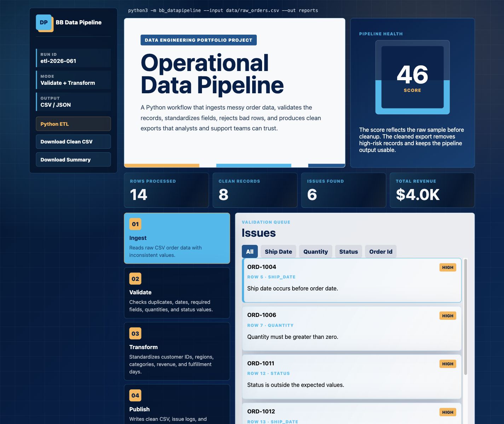Click the Total Revenue stat card

pos(432,190)
